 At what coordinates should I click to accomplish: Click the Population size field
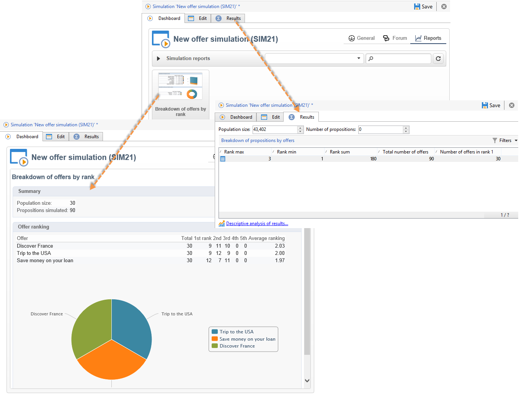coord(275,129)
